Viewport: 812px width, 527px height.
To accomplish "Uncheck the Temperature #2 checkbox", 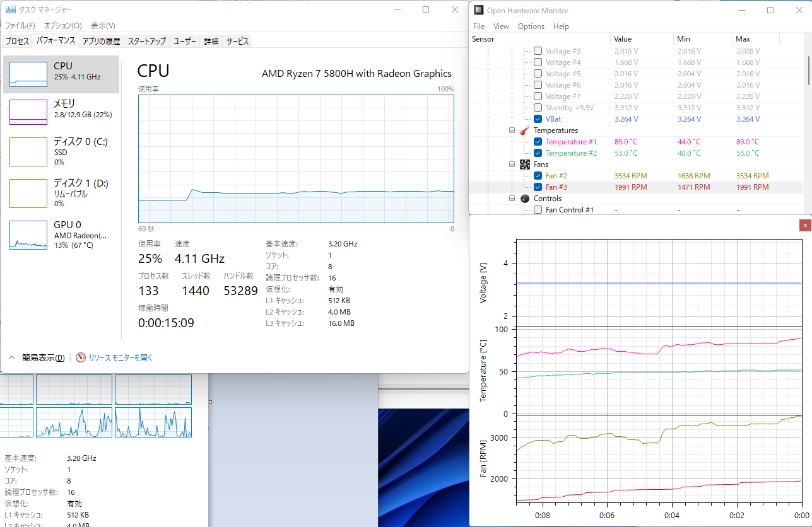I will (538, 153).
